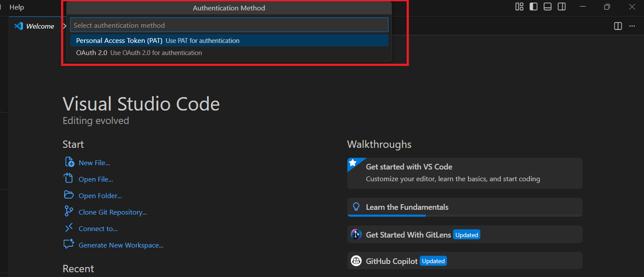644x277 pixels.
Task: Open New File from Start section
Action: coord(95,162)
